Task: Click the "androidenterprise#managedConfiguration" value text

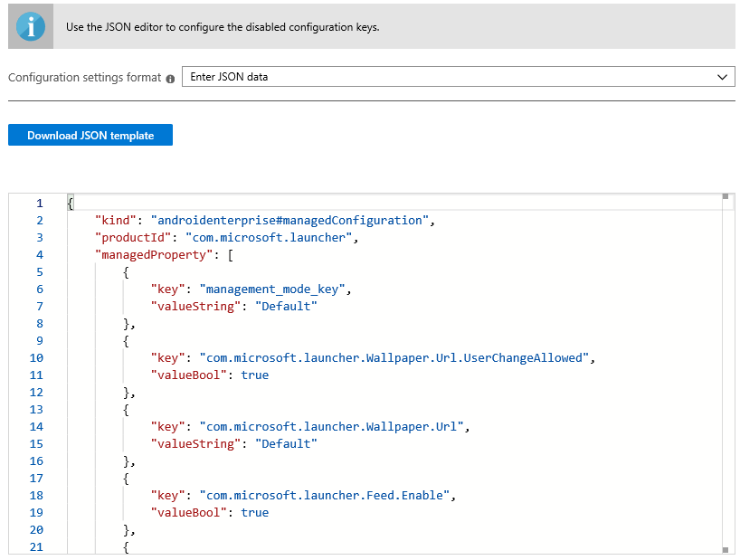Action: click(292, 221)
